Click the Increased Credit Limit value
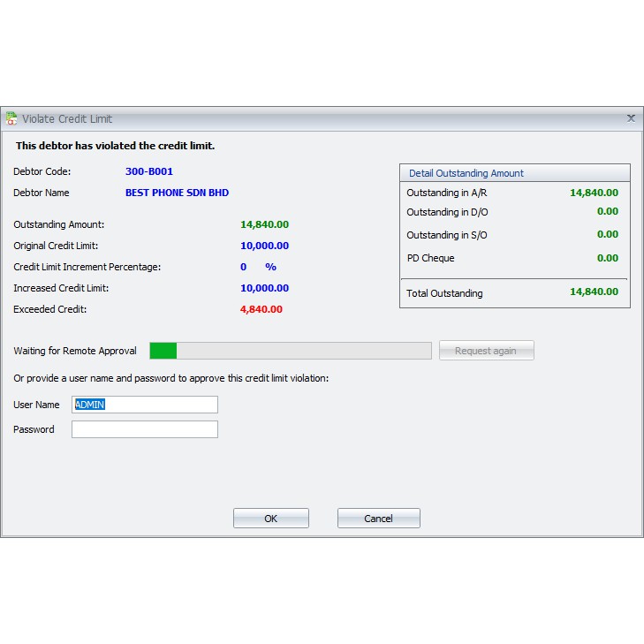The image size is (644, 644). coord(264,288)
